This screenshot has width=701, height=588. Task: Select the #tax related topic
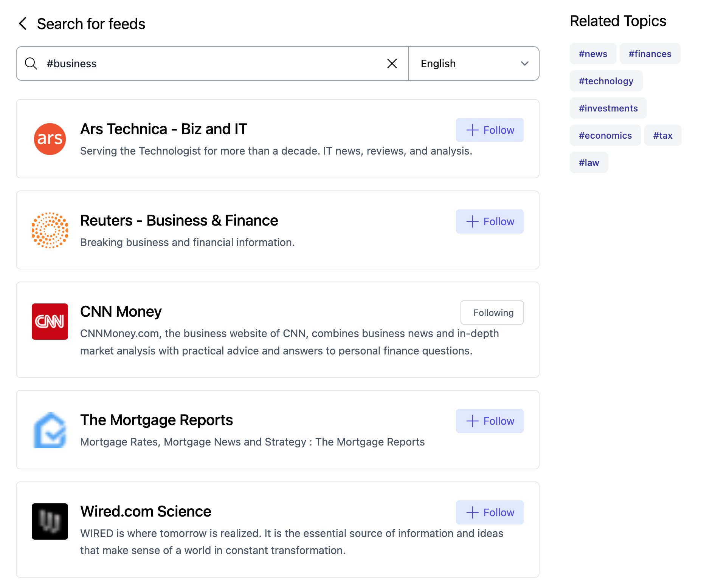coord(663,135)
